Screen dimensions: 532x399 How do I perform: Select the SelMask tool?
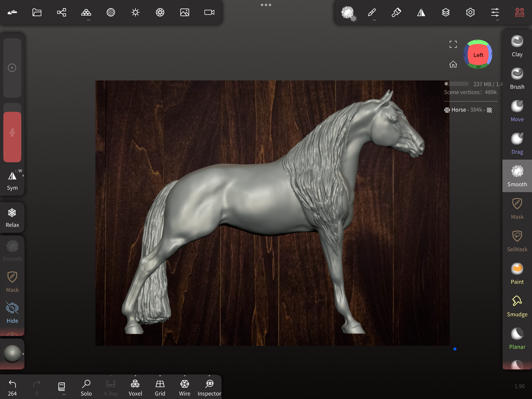click(x=517, y=241)
